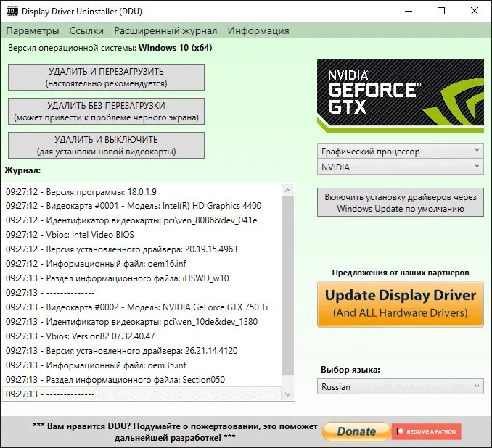
Task: Maximize the DDU window
Action: coord(441,12)
